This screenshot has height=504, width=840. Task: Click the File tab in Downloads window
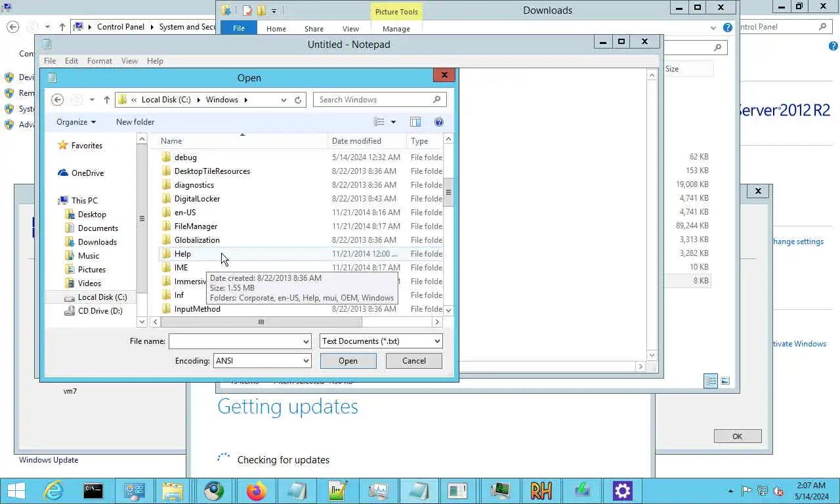click(239, 28)
